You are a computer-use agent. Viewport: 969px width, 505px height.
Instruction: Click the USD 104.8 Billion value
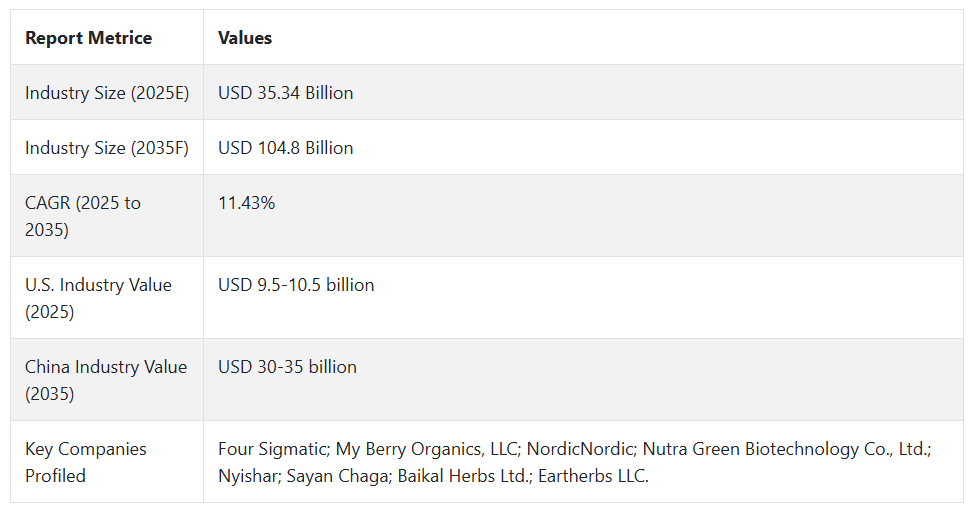tap(286, 148)
